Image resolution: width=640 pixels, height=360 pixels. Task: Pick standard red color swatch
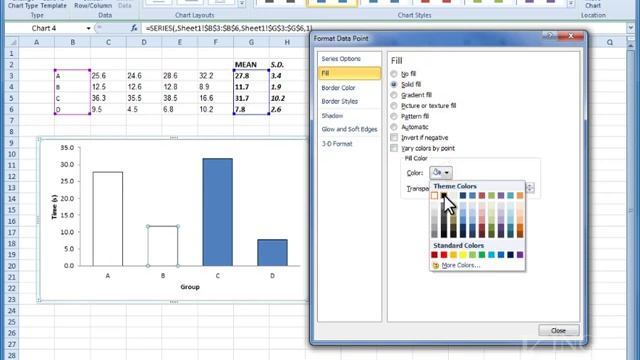tap(444, 255)
